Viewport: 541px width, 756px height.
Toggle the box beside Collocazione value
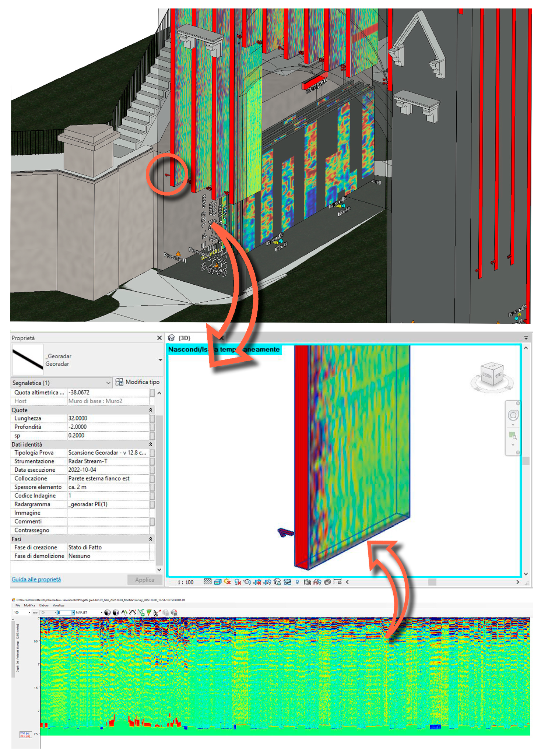152,478
